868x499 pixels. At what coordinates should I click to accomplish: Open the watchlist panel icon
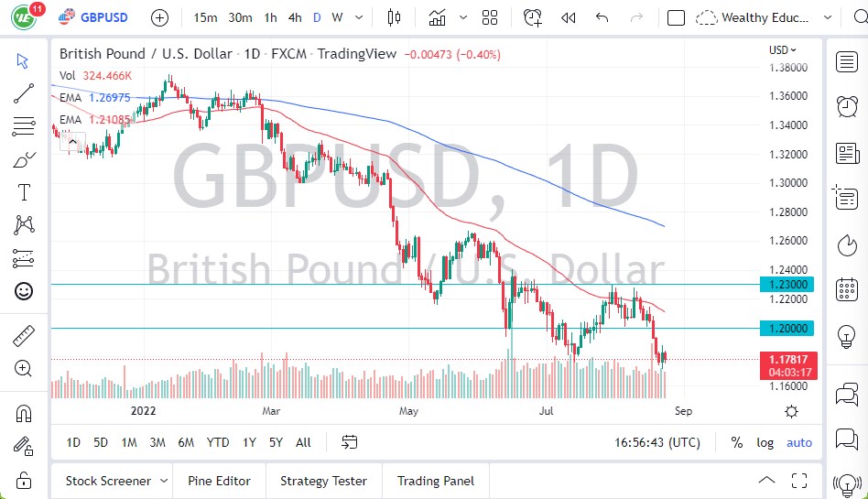pos(847,61)
